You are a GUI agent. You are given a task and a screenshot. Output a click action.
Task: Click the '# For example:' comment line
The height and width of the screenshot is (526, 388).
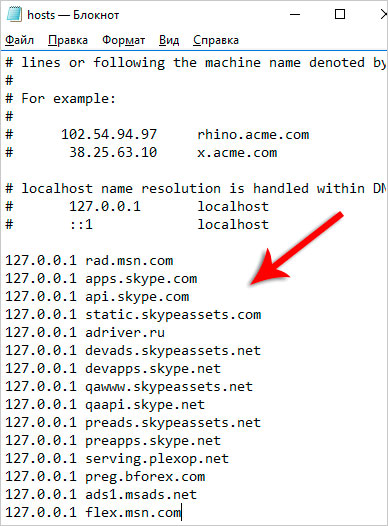click(x=60, y=99)
